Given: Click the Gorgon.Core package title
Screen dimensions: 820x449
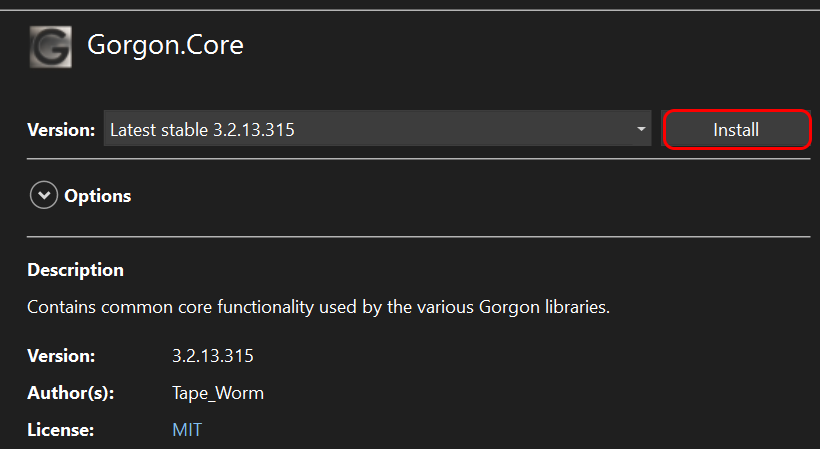Looking at the screenshot, I should click(165, 45).
